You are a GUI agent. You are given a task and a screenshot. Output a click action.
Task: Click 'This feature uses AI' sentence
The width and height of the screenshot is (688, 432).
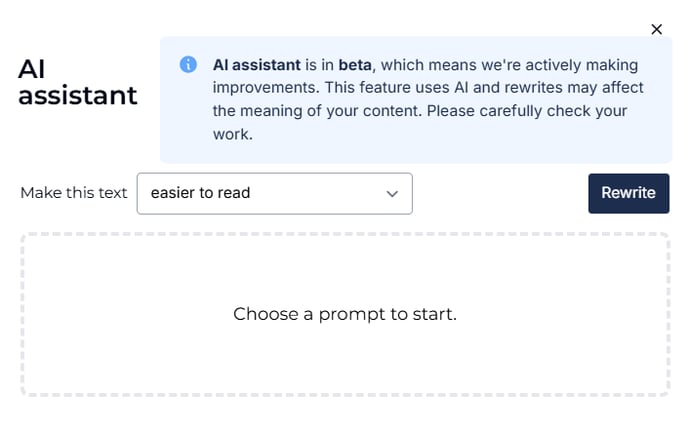click(x=397, y=88)
